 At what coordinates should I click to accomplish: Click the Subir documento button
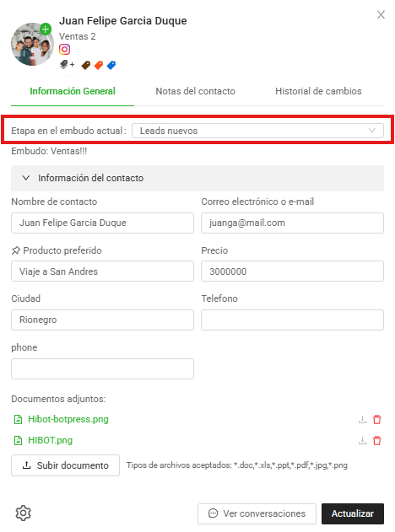pyautogui.click(x=65, y=465)
